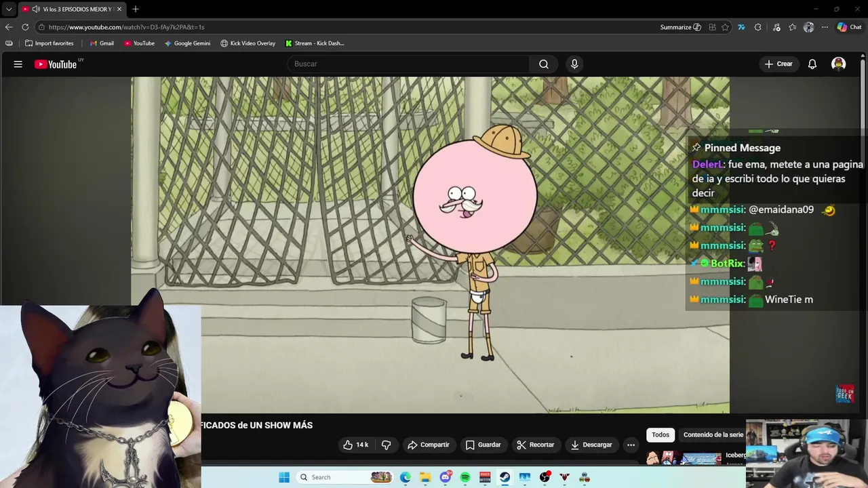Screen dimensions: 868x488
Task: Dislike the video with thumbs-down
Action: 387,445
